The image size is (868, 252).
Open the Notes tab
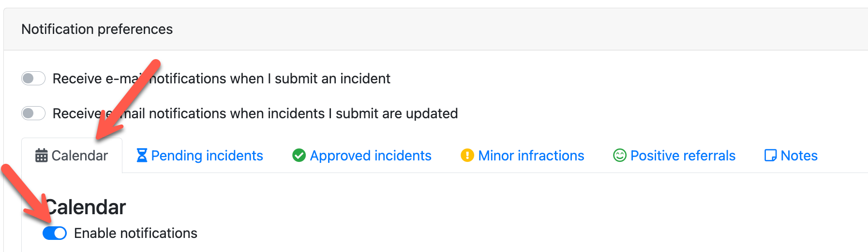click(x=799, y=156)
